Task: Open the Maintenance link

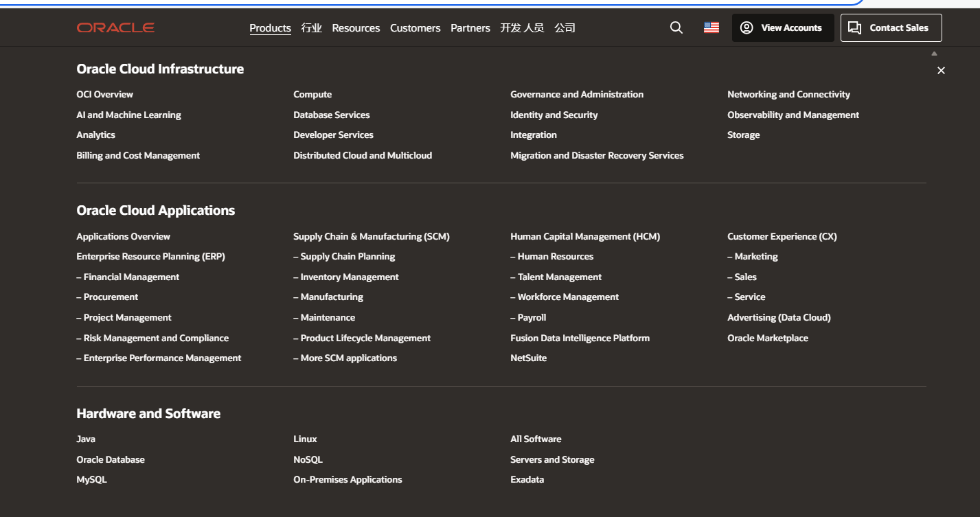Action: (324, 318)
